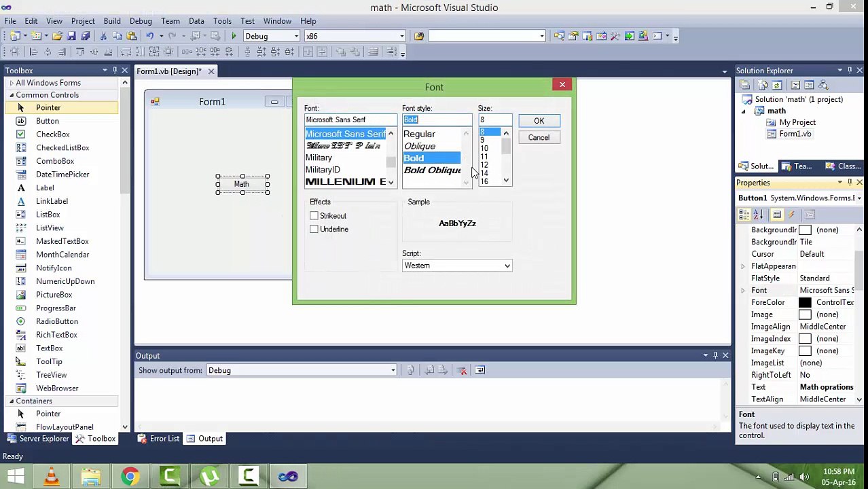
Task: Open Chrome from the Windows taskbar
Action: click(130, 476)
